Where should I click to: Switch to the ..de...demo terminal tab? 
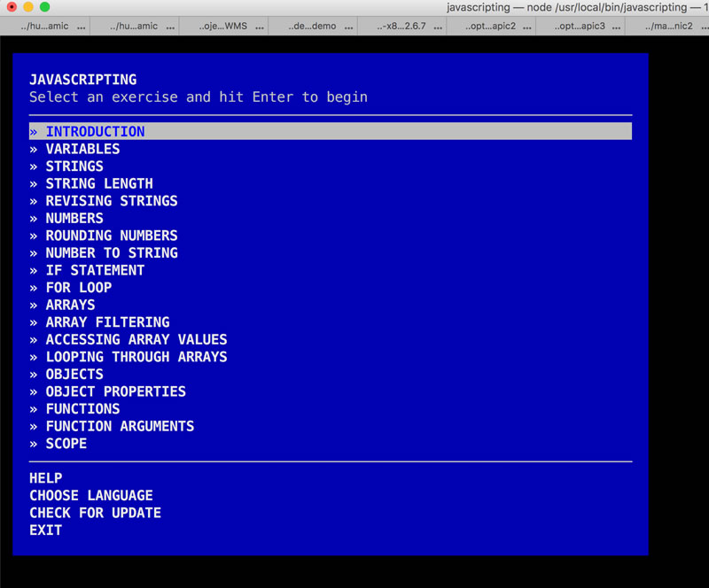(313, 27)
